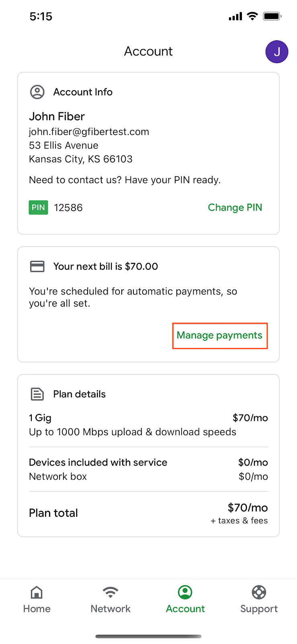
Task: Open the Network tab via its Wi-Fi icon
Action: click(110, 592)
